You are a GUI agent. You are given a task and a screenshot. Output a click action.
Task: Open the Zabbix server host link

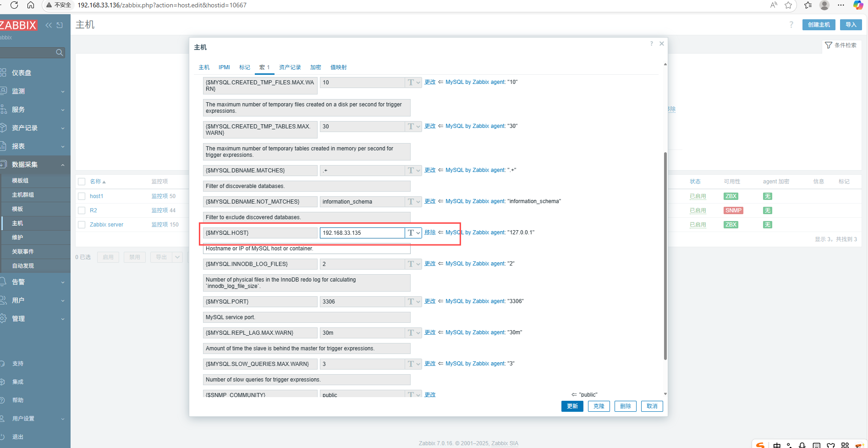[x=106, y=225]
